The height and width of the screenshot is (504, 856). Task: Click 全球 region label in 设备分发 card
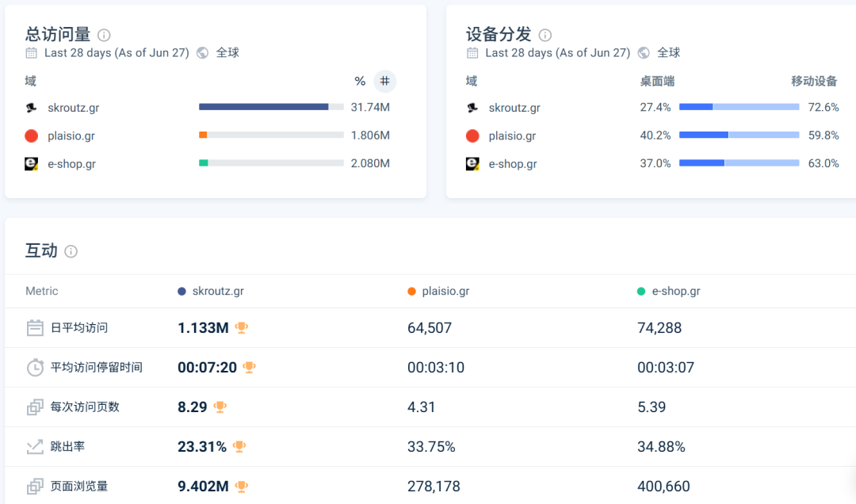click(669, 53)
